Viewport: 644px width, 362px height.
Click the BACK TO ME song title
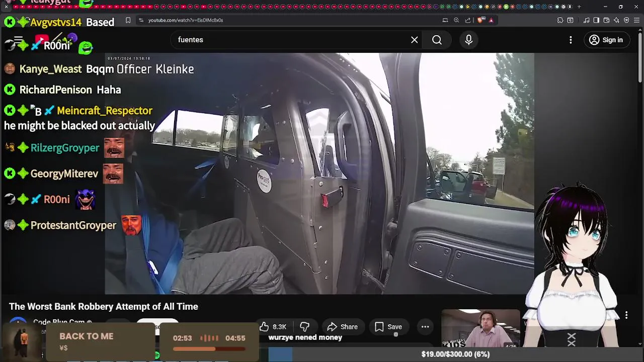pyautogui.click(x=86, y=336)
